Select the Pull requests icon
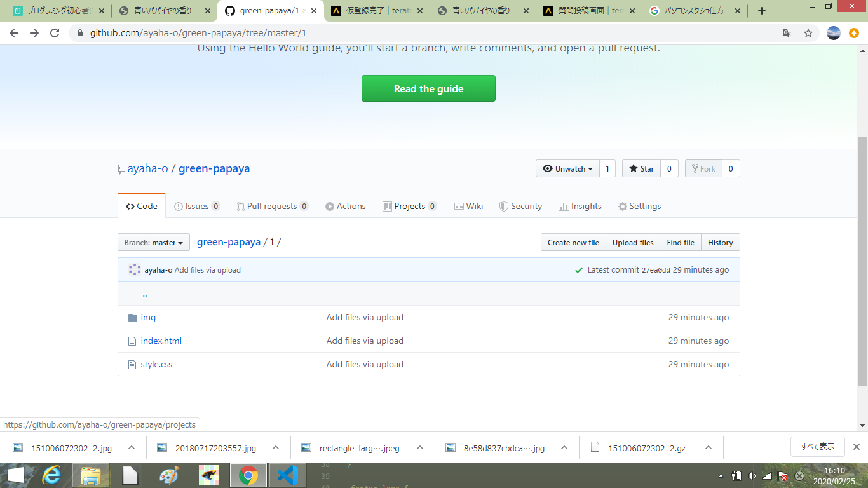 (x=240, y=205)
